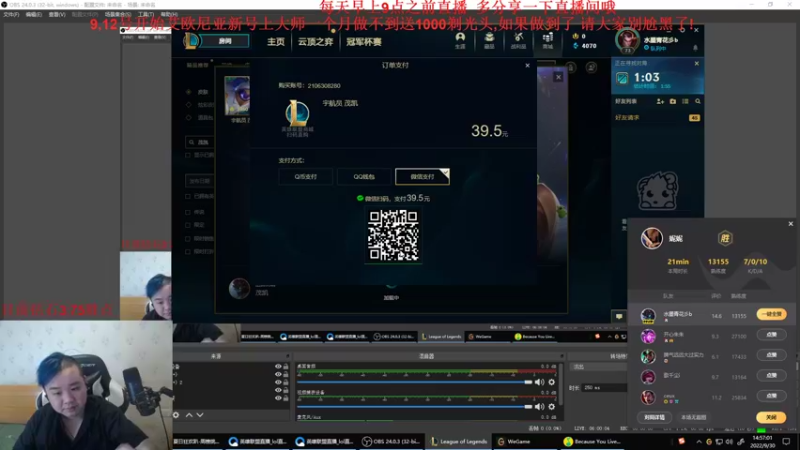The width and height of the screenshot is (800, 450).
Task: Toggle the checkbox below the store search field
Action: tap(188, 155)
